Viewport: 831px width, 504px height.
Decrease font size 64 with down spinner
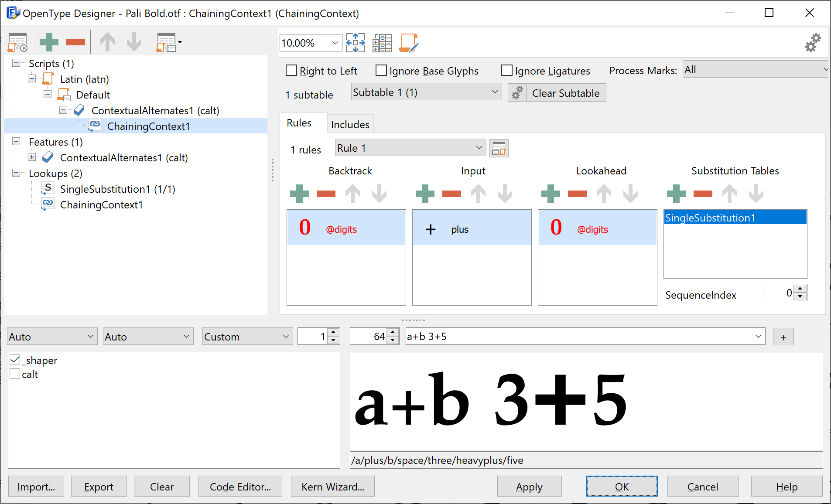393,340
